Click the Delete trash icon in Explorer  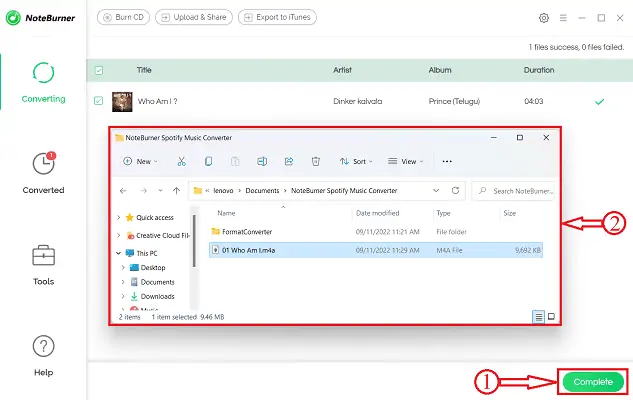coord(316,161)
